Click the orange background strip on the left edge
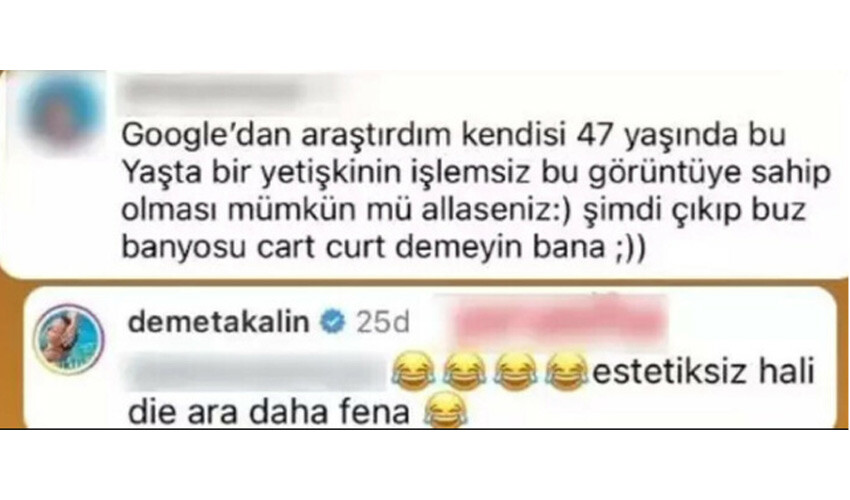Screen dimensions: 850x500 tap(11, 352)
